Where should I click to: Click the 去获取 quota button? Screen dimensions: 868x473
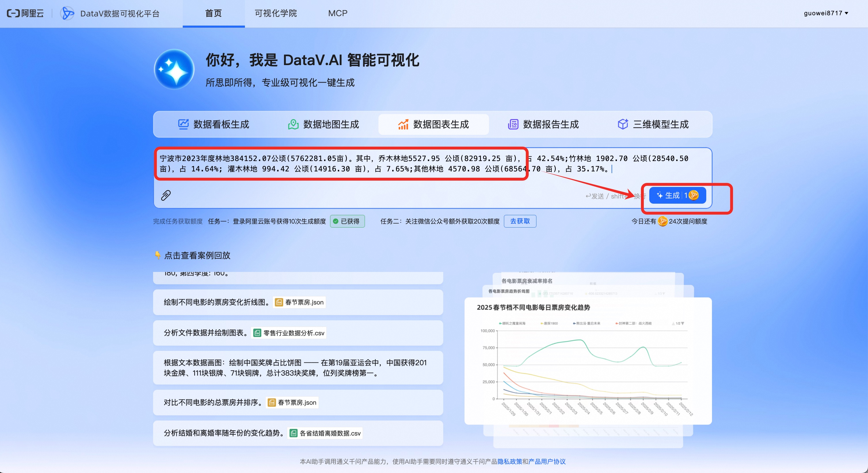click(x=520, y=221)
